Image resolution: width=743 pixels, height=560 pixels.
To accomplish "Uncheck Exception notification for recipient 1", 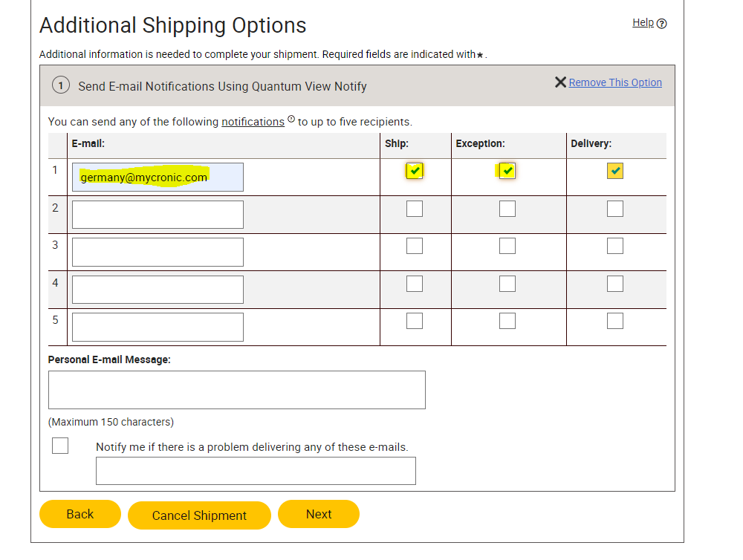I will (507, 171).
